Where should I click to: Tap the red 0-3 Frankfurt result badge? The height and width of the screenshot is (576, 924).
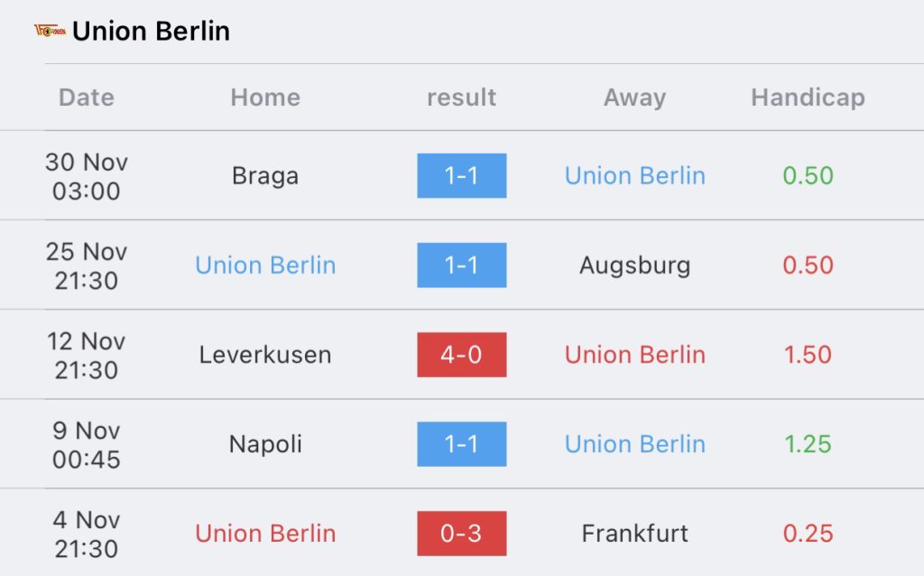pyautogui.click(x=461, y=534)
